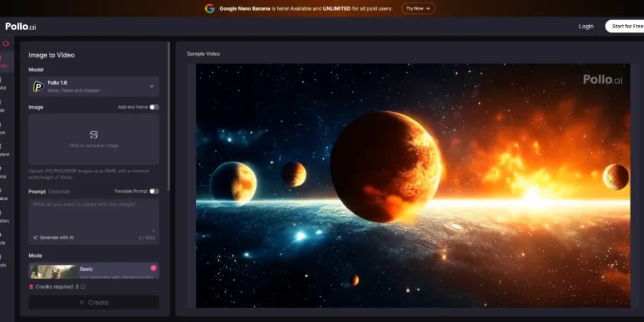Click the Google logo in the top banner

coord(209,8)
